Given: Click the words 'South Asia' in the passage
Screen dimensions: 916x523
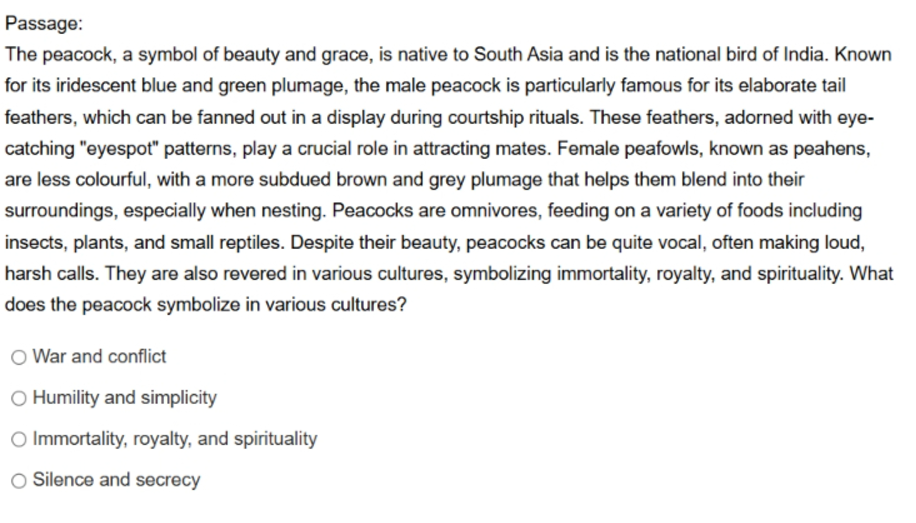Looking at the screenshot, I should (518, 54).
